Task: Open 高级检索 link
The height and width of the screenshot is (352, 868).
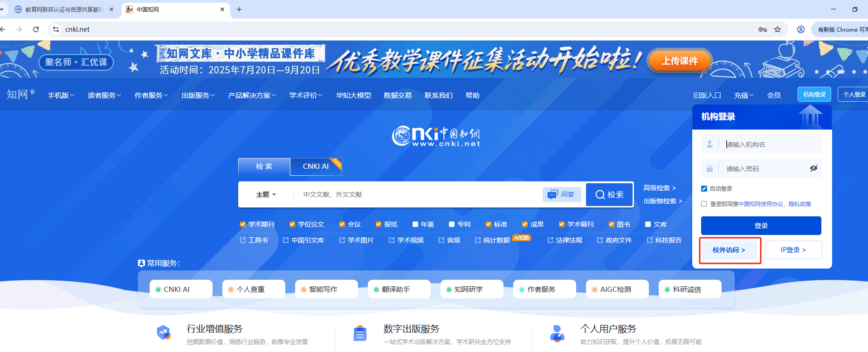Action: pos(660,188)
